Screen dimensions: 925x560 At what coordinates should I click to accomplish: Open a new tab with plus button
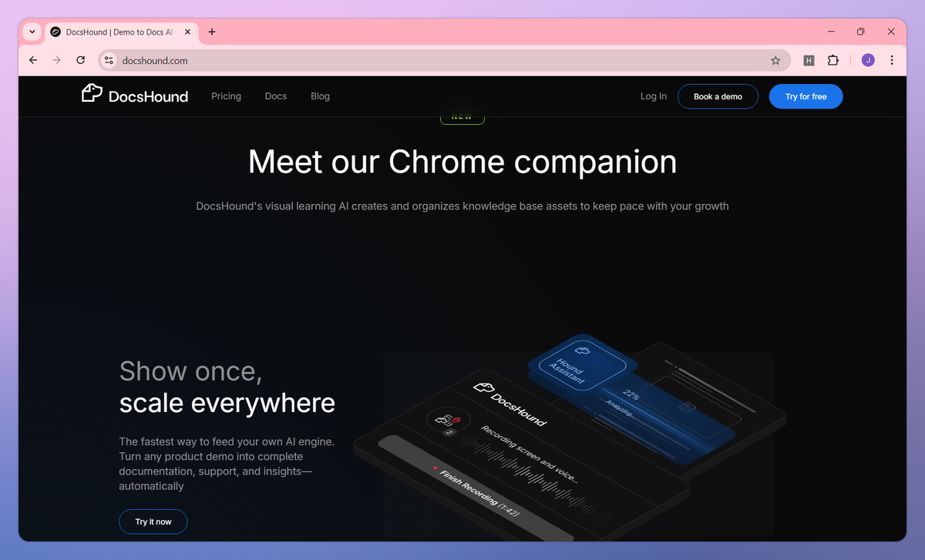212,32
